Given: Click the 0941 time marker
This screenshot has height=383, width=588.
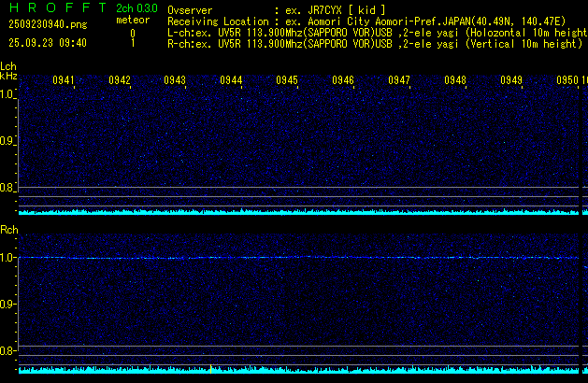Looking at the screenshot, I should 64,81.
